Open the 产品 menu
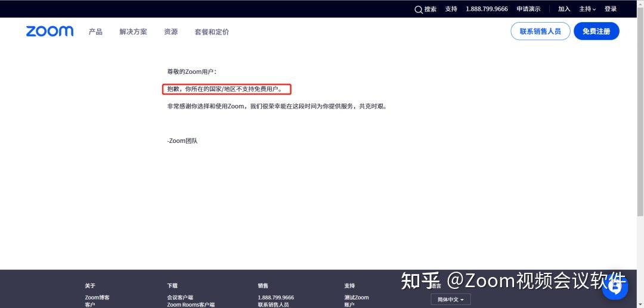The height and width of the screenshot is (308, 644). pyautogui.click(x=95, y=32)
